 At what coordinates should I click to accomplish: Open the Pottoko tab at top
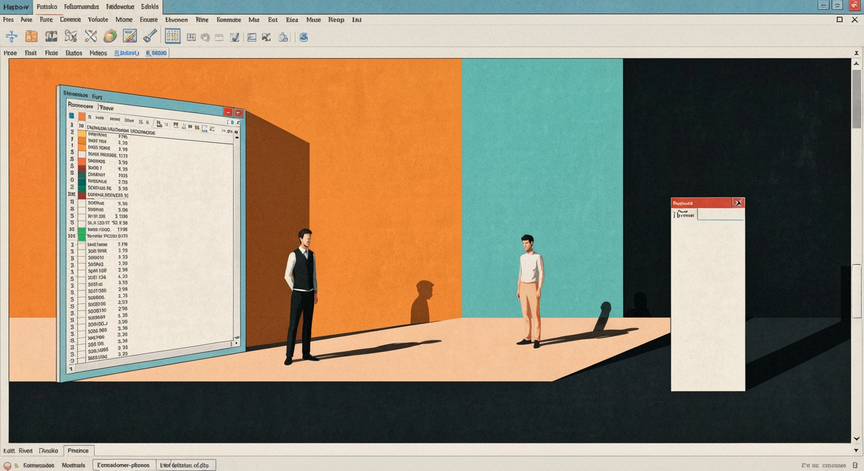[47, 7]
